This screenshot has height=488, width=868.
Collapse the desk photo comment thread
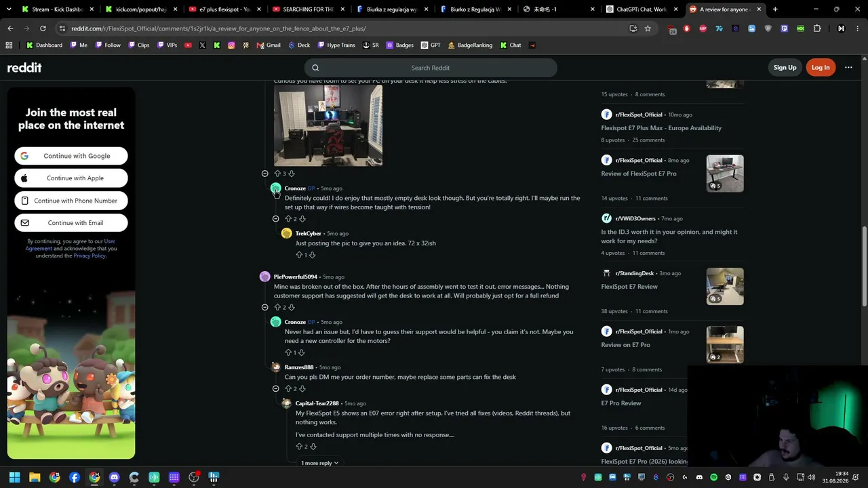(x=265, y=174)
